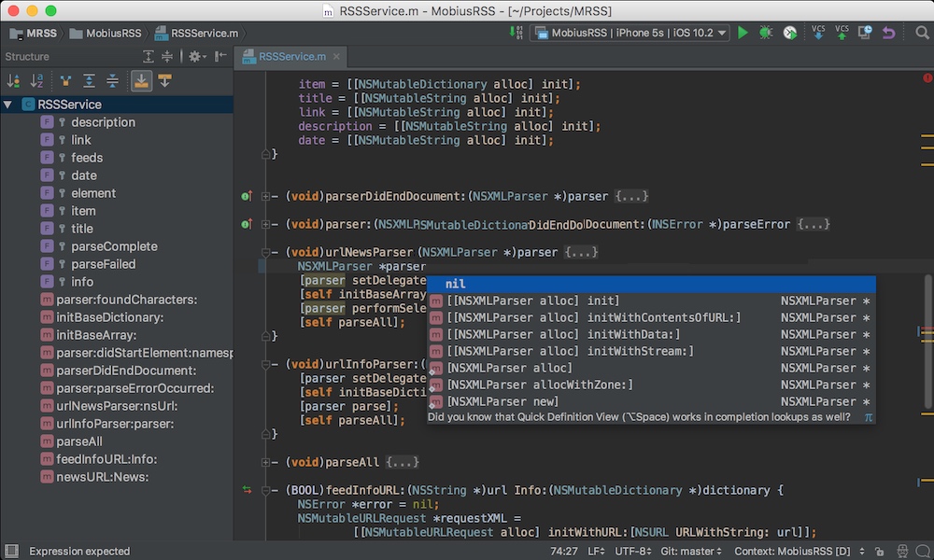
Task: Click Expand All in the Structure title bar
Action: coord(149,57)
